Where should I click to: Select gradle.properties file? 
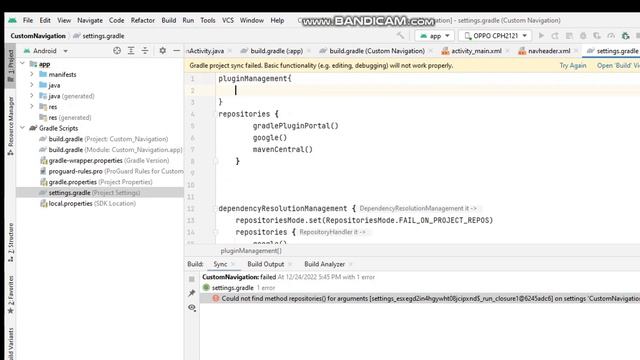tap(96, 182)
